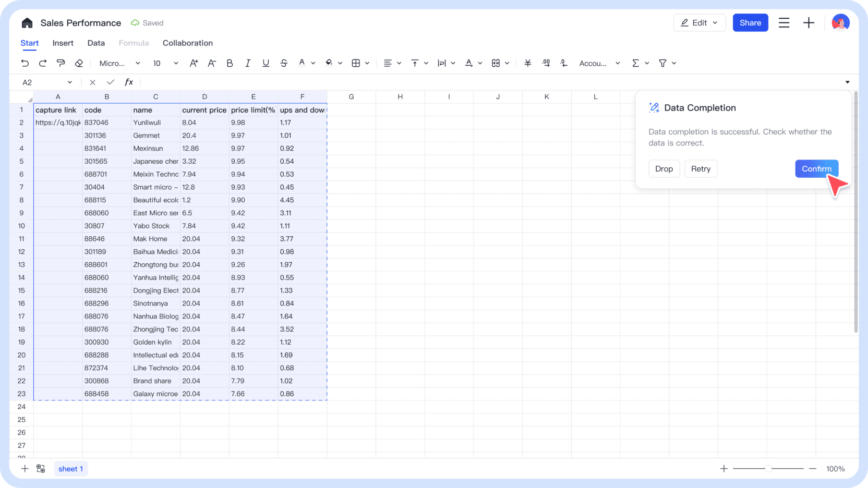
Task: Click Retry in Data Completion panel
Action: pos(701,169)
